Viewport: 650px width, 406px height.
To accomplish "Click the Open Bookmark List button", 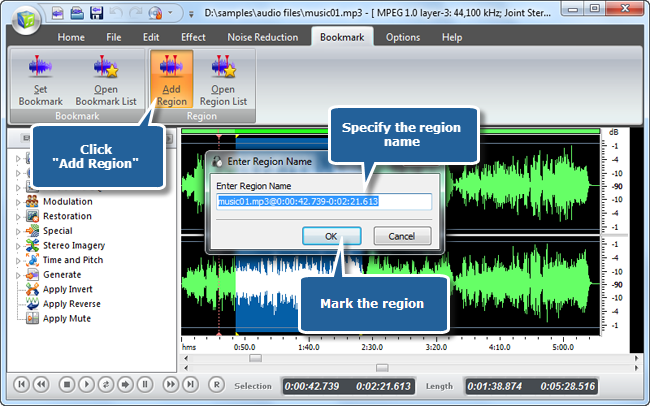I will (x=106, y=80).
